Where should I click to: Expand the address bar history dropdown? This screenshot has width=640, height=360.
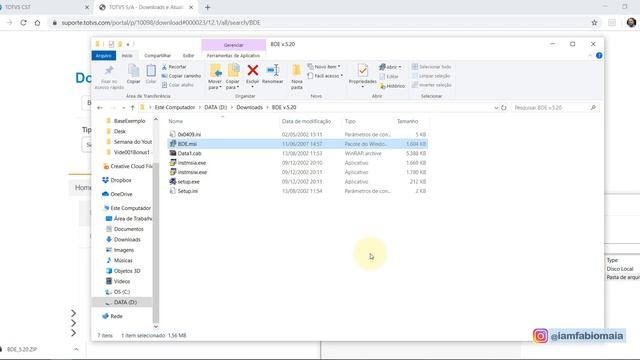point(496,108)
